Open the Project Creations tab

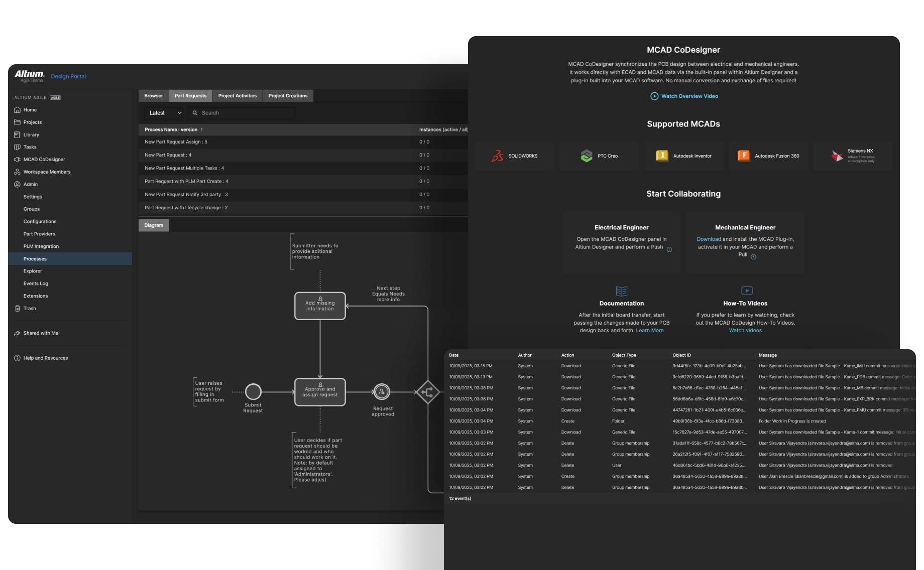[x=288, y=96]
